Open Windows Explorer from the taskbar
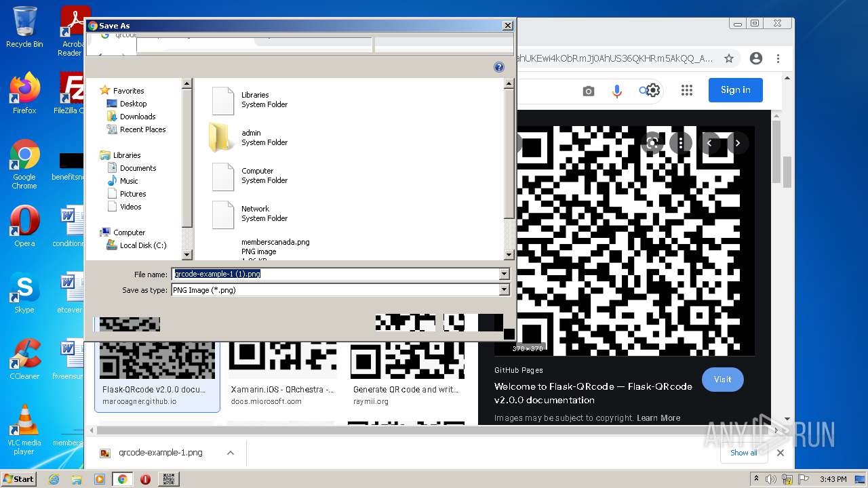868x488 pixels. point(77,479)
